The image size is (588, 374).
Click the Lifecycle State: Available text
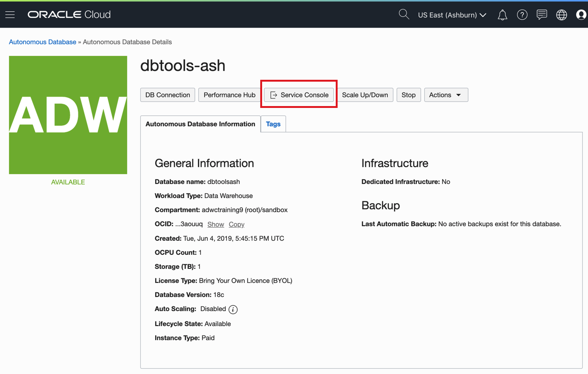(x=193, y=324)
